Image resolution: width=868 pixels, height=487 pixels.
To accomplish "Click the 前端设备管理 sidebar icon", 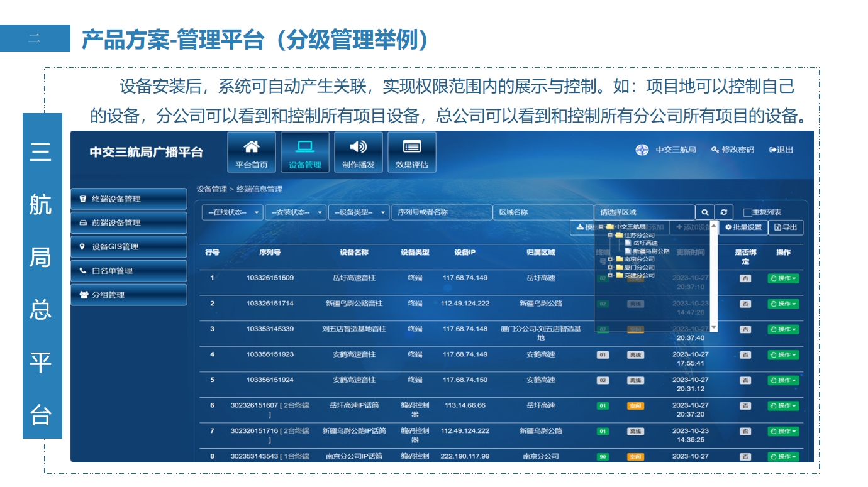I will 82,222.
